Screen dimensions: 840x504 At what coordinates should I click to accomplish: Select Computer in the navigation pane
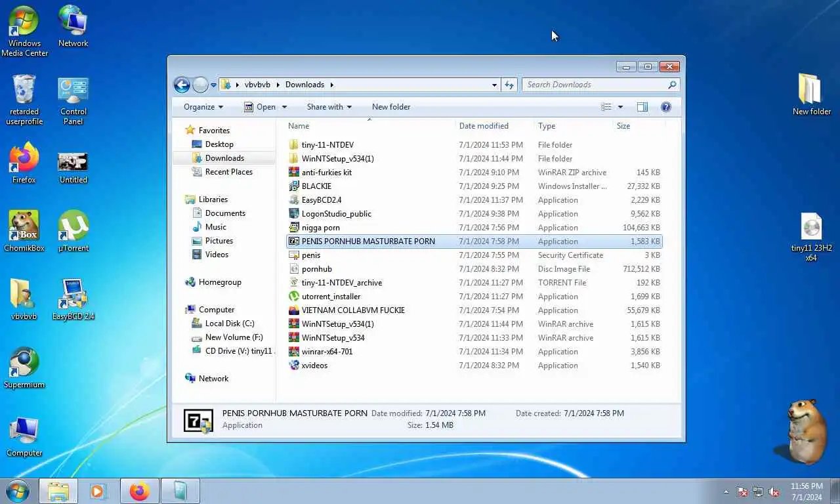coord(217,310)
